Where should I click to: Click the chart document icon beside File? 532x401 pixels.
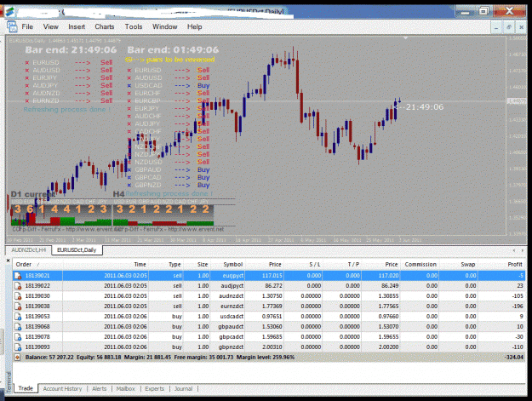(12, 26)
